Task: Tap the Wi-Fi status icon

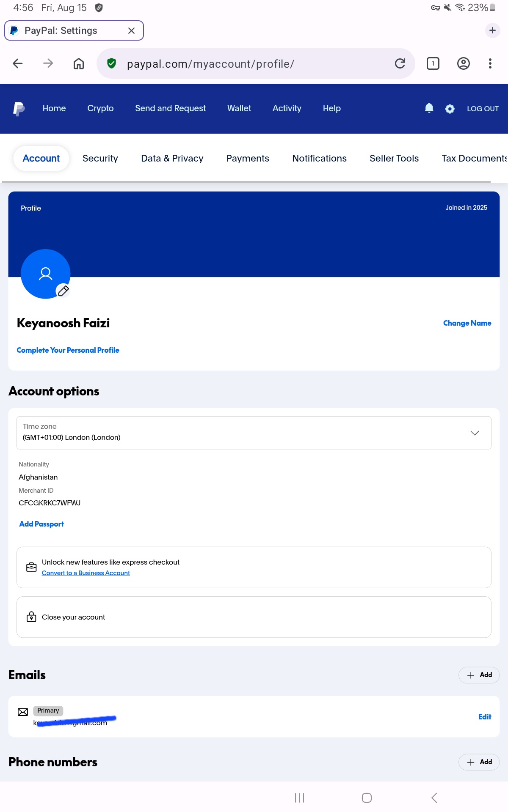Action: click(x=460, y=8)
